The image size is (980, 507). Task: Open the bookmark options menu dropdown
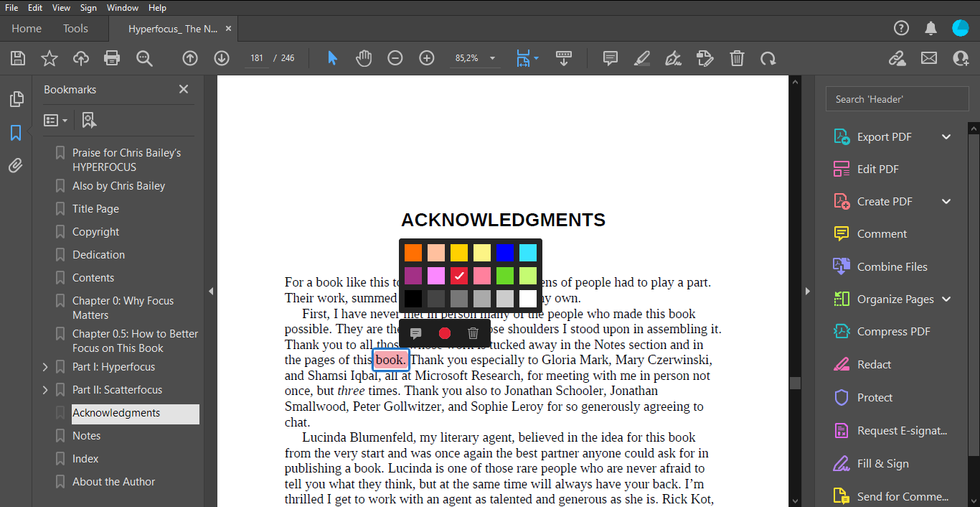click(56, 121)
